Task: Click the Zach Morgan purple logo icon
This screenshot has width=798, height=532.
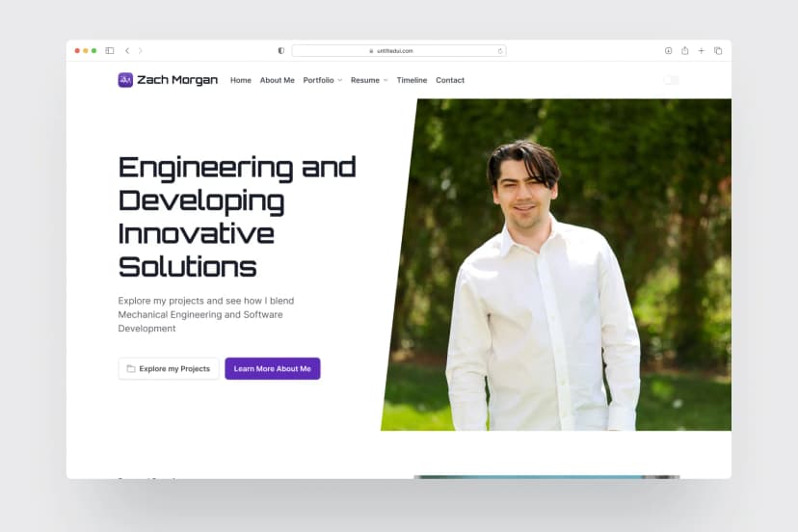Action: pos(125,80)
